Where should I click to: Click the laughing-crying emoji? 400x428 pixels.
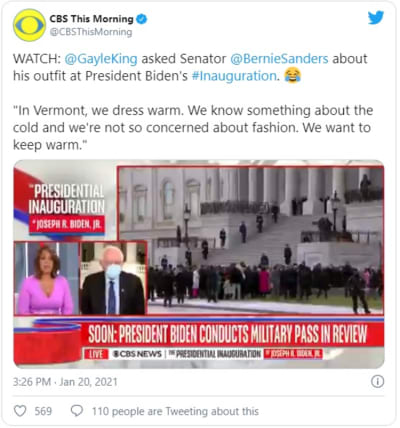tap(293, 75)
